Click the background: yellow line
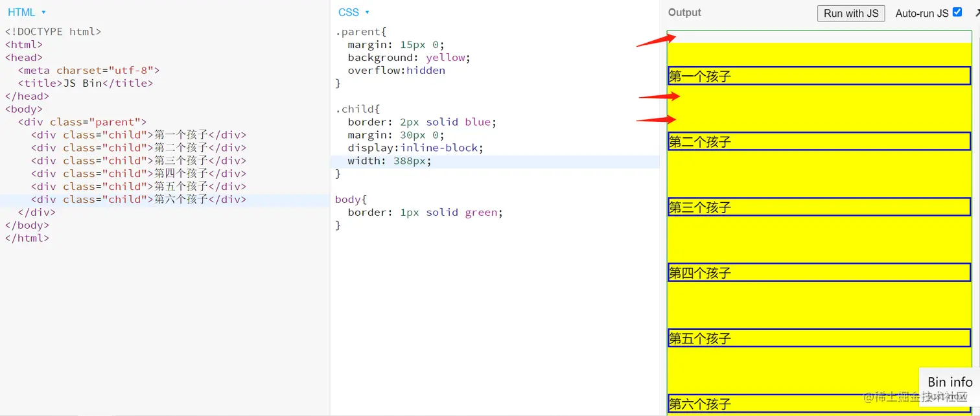980x416 pixels. tap(409, 57)
